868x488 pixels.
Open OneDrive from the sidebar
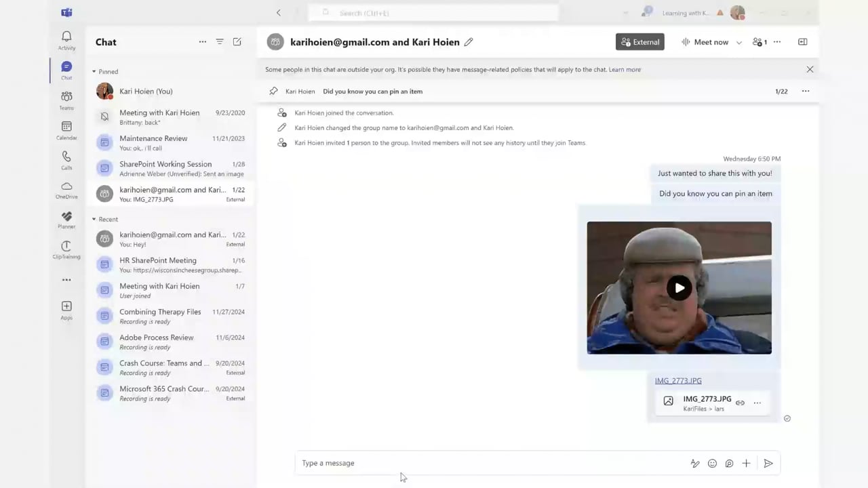pyautogui.click(x=66, y=190)
